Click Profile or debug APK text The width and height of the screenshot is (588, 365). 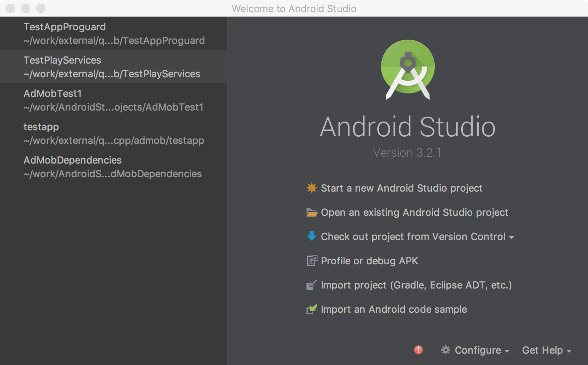pyautogui.click(x=369, y=260)
